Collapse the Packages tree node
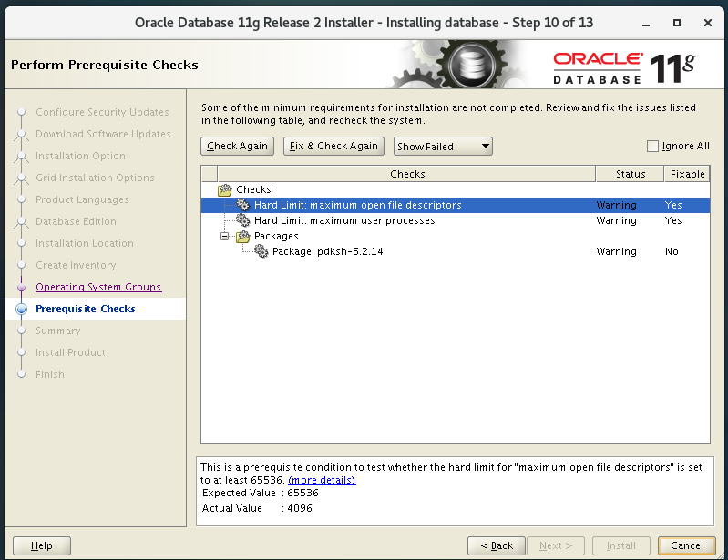 coord(225,236)
